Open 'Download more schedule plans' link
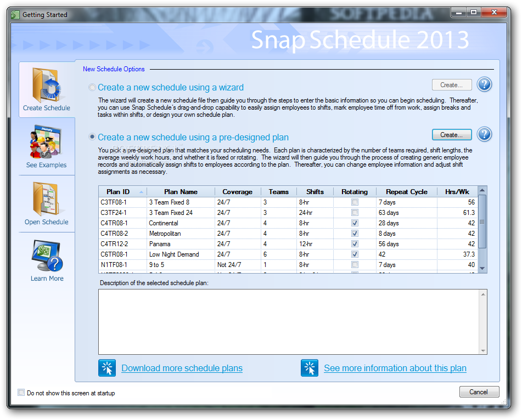This screenshot has height=420, width=522. (x=182, y=368)
